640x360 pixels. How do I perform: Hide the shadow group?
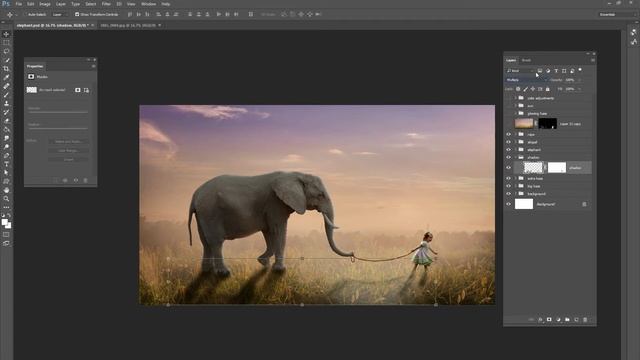(509, 157)
